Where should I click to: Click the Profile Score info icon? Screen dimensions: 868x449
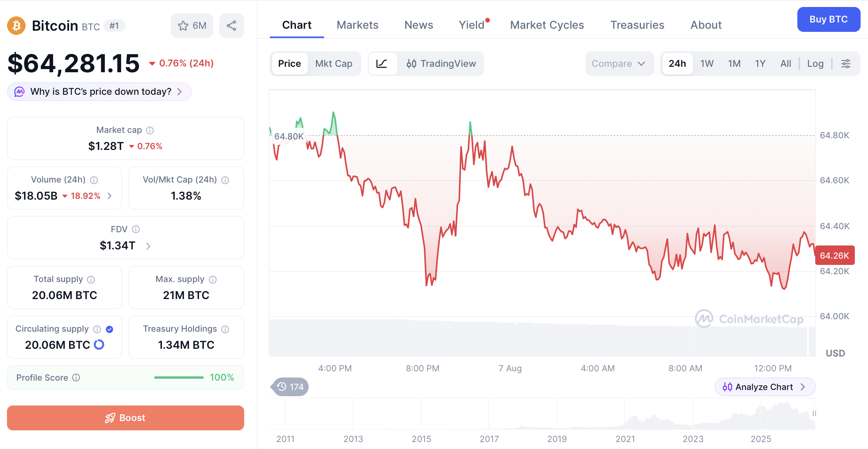(76, 378)
